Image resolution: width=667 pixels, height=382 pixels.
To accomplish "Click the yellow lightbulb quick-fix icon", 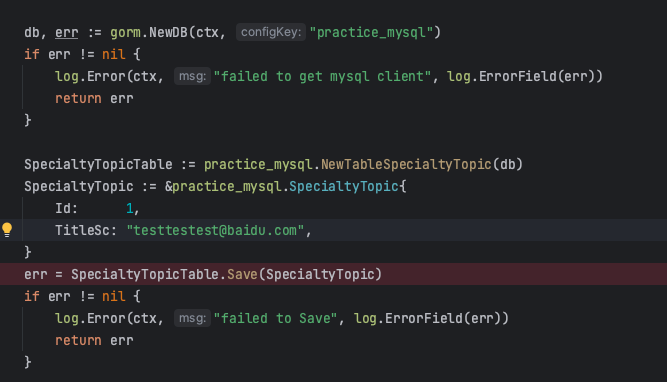I will [x=7, y=230].
